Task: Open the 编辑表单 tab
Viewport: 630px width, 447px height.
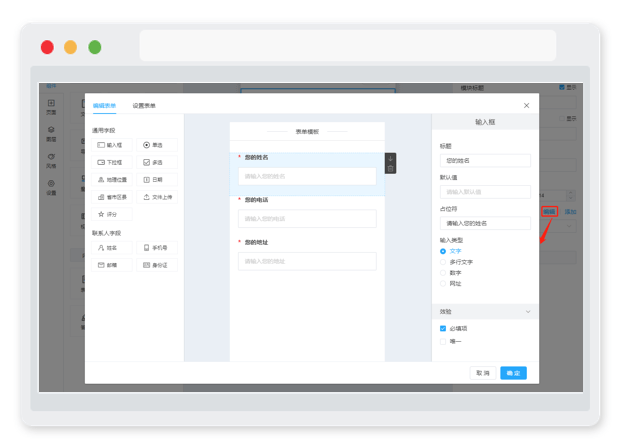Action: 104,105
